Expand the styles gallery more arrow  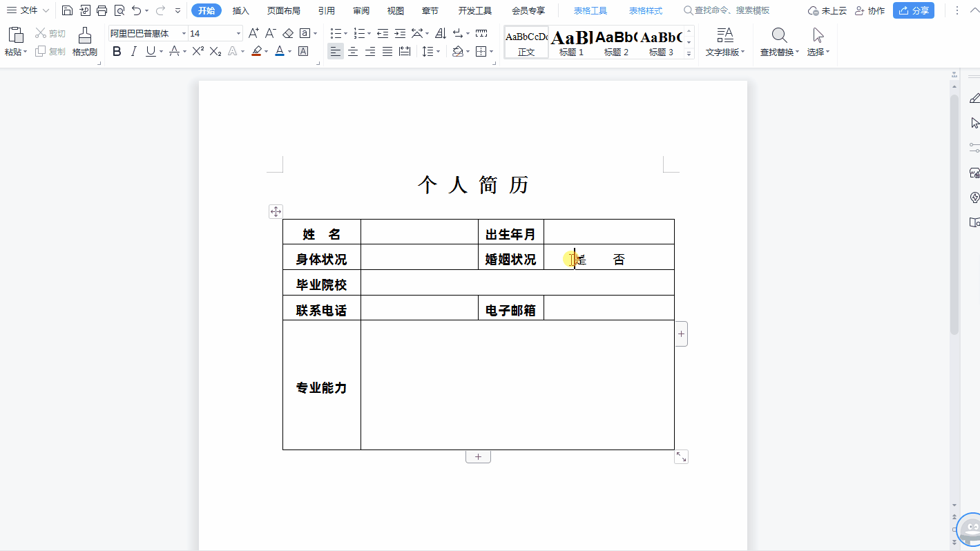click(x=689, y=53)
